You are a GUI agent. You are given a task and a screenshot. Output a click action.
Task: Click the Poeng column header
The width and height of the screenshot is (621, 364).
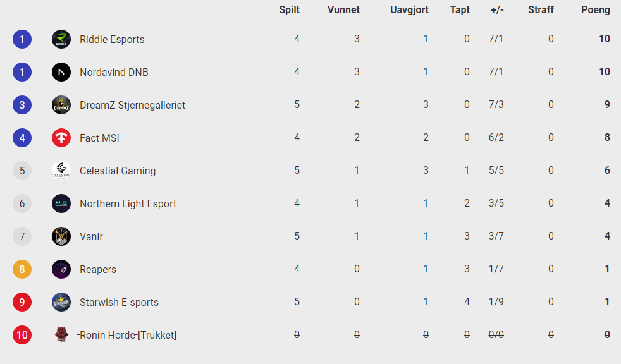[595, 10]
